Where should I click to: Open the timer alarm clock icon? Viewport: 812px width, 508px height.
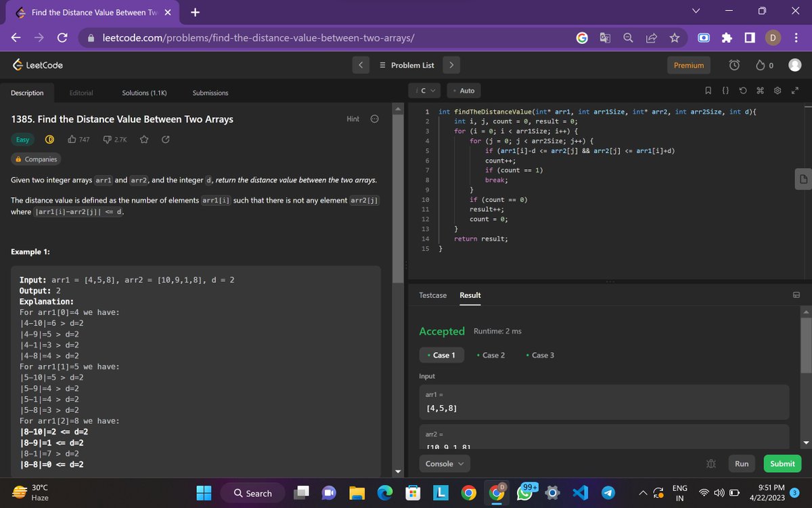[x=734, y=65]
